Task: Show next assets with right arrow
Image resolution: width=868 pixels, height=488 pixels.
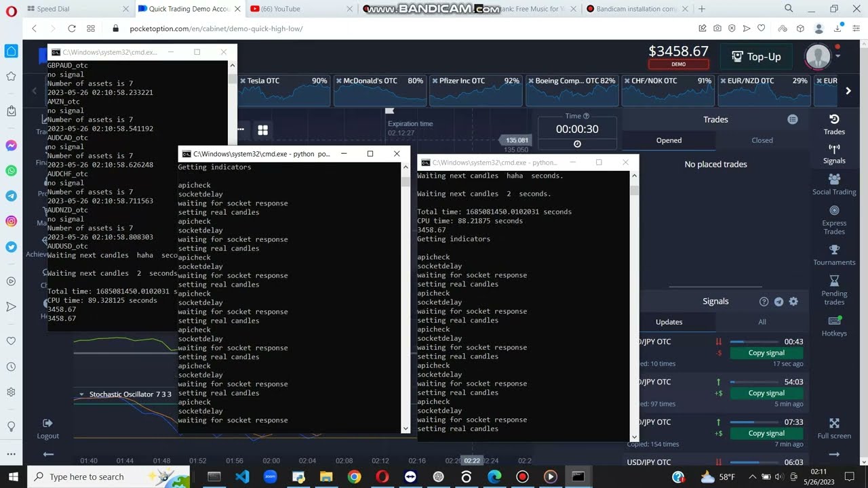Action: coord(848,91)
